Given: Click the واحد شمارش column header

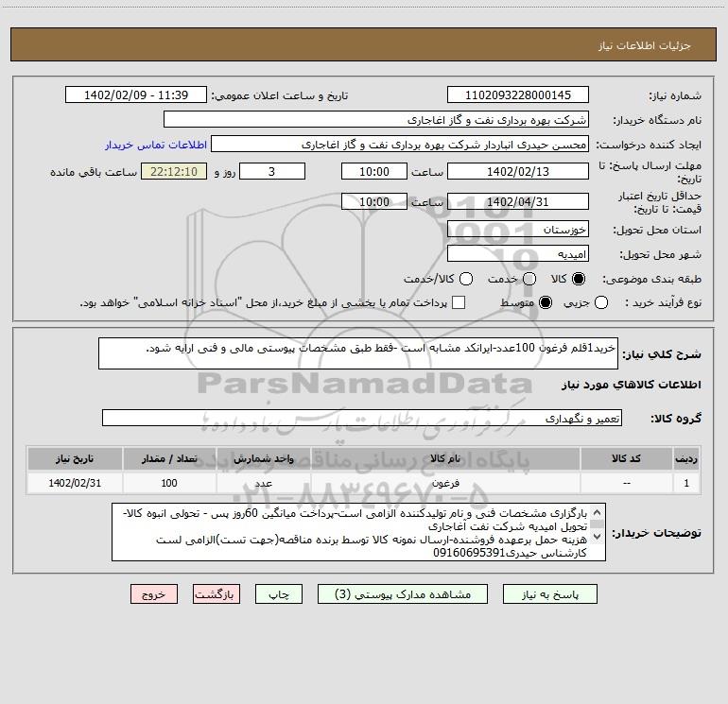Looking at the screenshot, I should (x=263, y=458).
